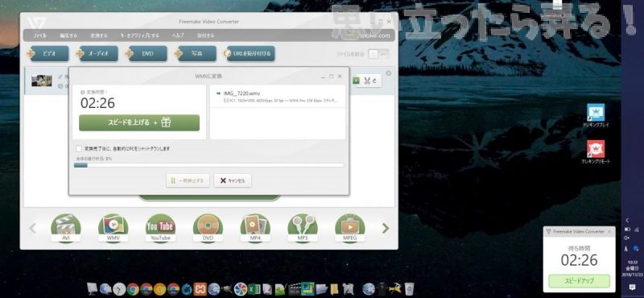Click the IMG_7220 video thumbnail
644x298 pixels.
pos(42,81)
